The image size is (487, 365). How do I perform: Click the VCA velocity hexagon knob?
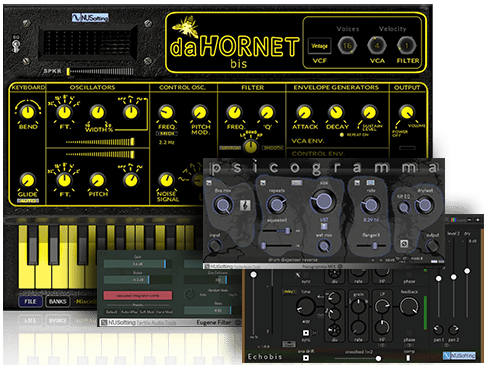point(377,46)
